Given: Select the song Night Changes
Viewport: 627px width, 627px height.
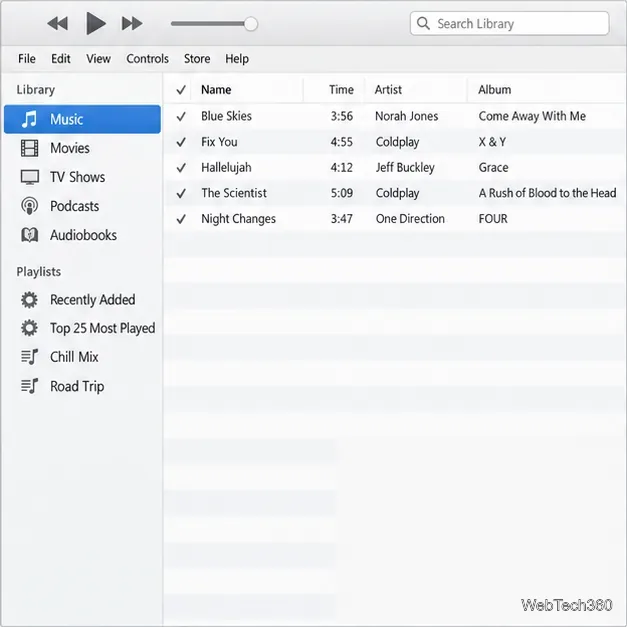Looking at the screenshot, I should point(238,219).
